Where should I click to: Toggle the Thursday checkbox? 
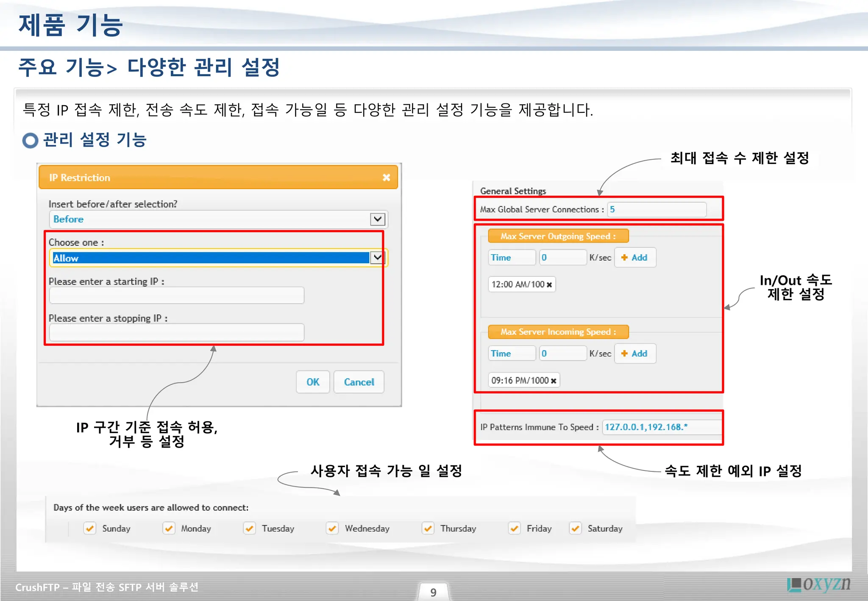click(x=428, y=529)
